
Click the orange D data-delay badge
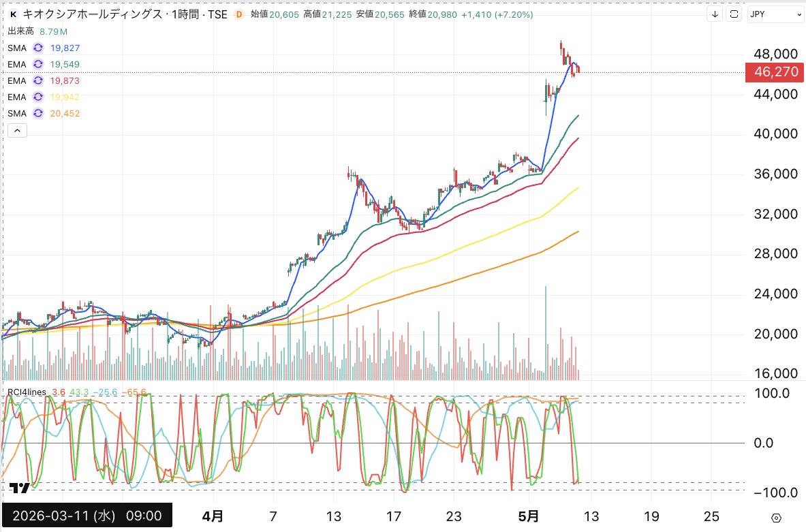[x=238, y=14]
